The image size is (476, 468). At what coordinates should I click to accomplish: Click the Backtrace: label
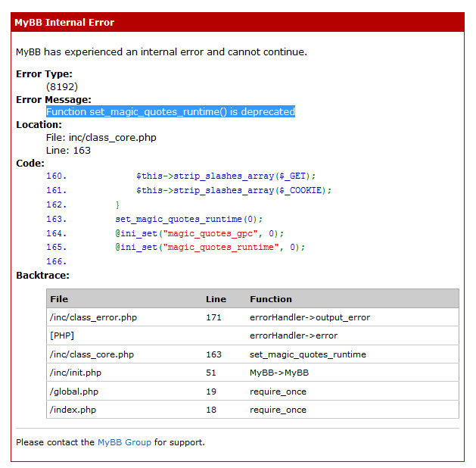pyautogui.click(x=43, y=276)
